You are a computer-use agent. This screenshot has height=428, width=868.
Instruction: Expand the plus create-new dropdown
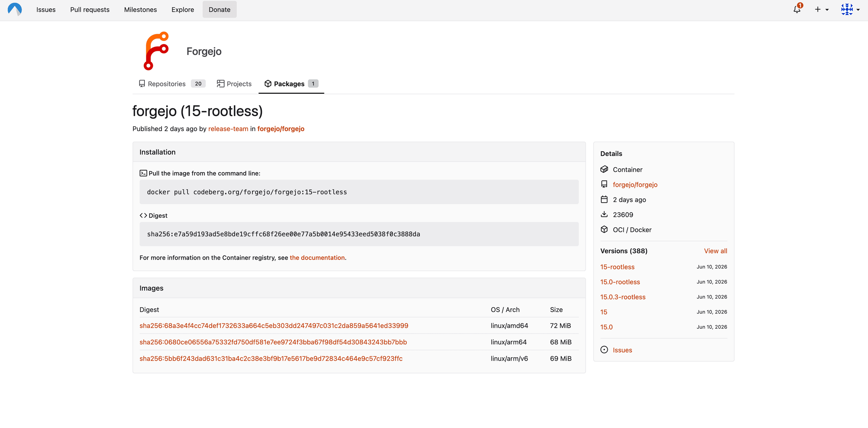point(821,9)
